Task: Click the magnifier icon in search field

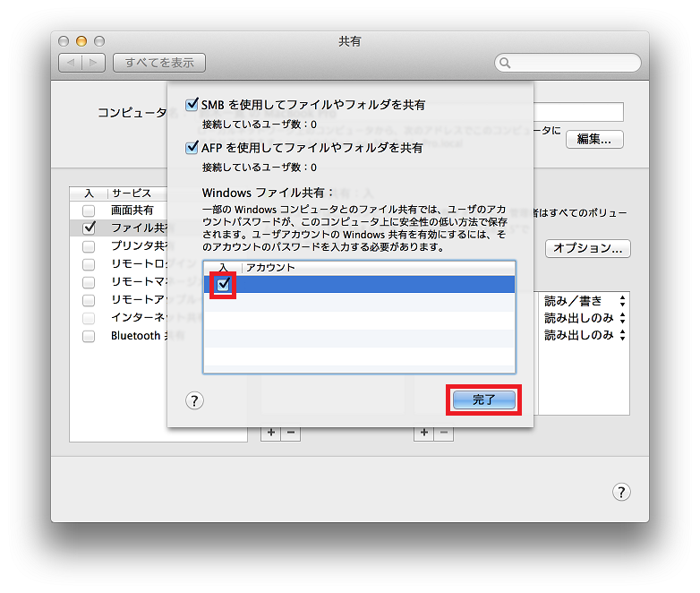Action: [506, 63]
